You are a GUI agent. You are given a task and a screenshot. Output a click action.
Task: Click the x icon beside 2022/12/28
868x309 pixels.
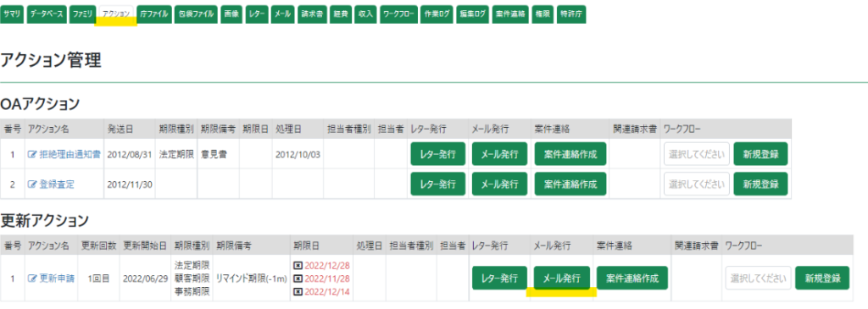pyautogui.click(x=298, y=266)
